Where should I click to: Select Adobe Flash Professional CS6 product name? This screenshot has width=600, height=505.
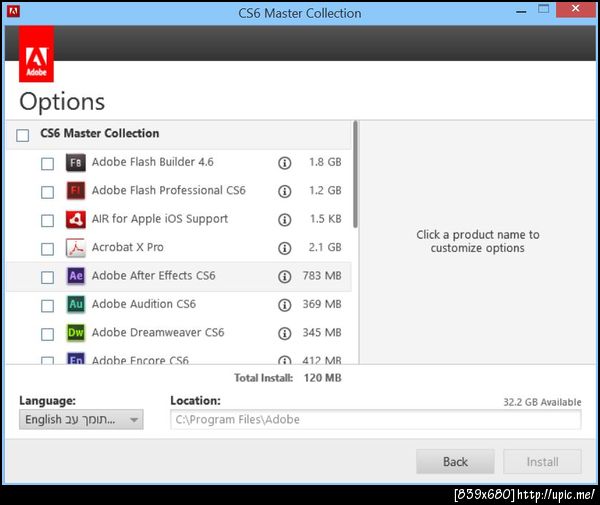[x=169, y=190]
